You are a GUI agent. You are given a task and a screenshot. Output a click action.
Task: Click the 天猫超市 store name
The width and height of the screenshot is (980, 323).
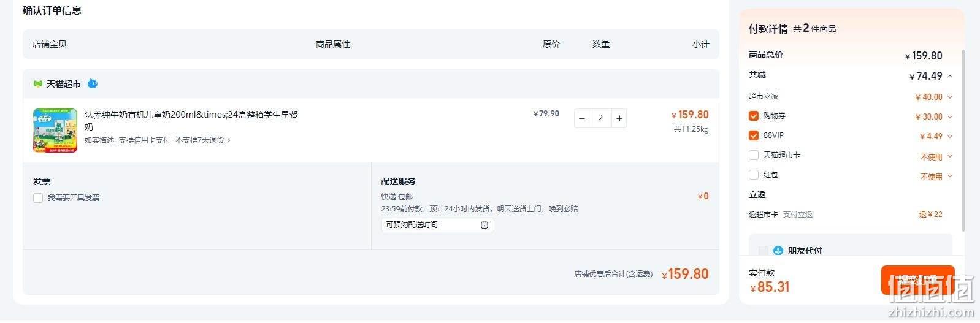[x=64, y=84]
